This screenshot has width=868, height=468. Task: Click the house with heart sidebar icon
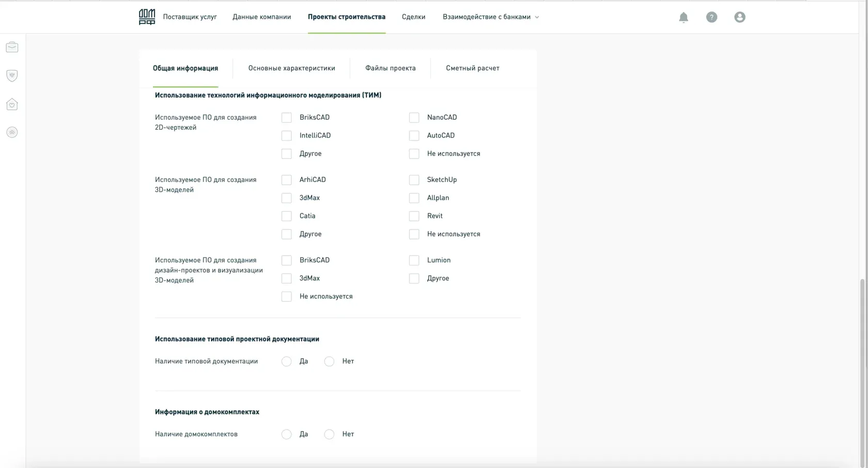coord(12,104)
